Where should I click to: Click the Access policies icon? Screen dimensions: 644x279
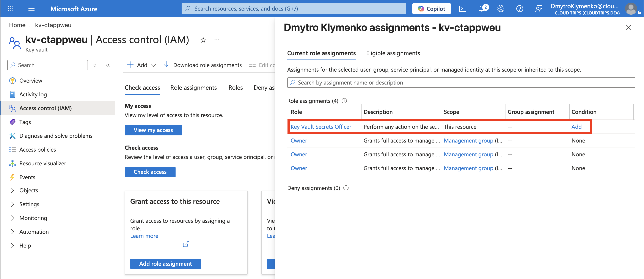tap(13, 149)
